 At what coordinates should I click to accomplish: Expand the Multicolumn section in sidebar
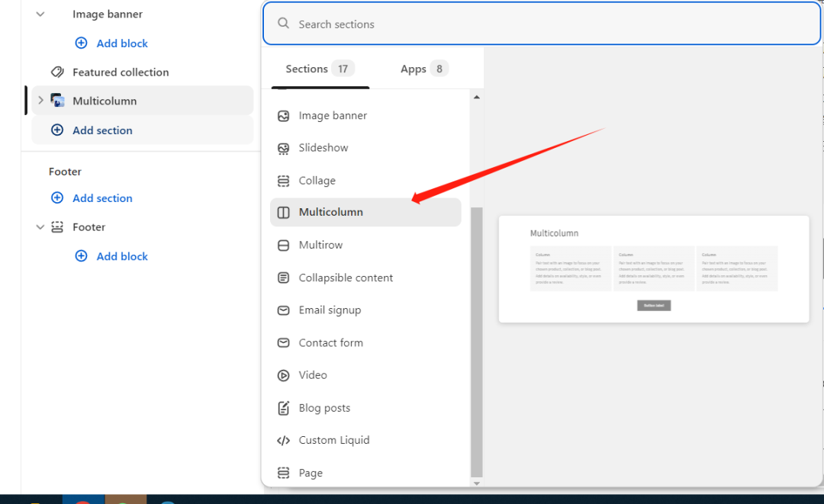tap(40, 101)
